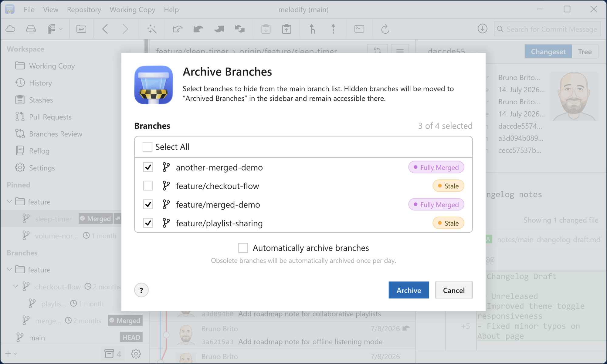Enable Automatically archive branches checkbox
This screenshot has width=607, height=364.
[243, 248]
